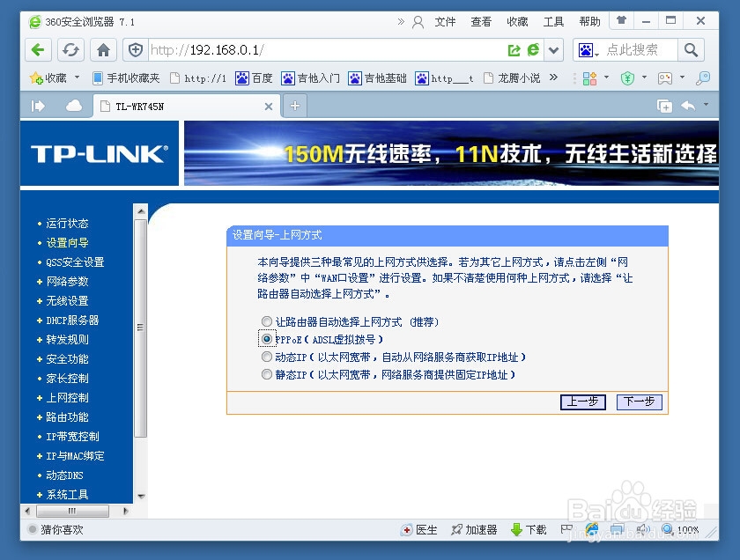Open the 帮助 menu
The height and width of the screenshot is (560, 740).
590,22
